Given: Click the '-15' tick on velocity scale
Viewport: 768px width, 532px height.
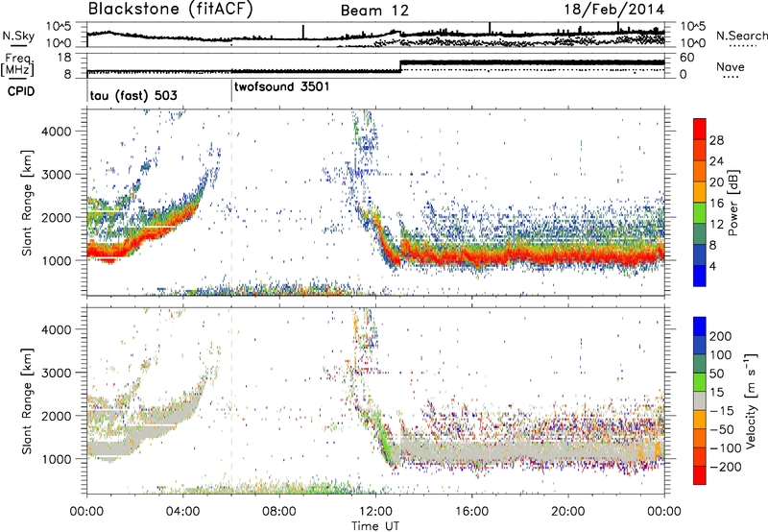Looking at the screenshot, I should point(721,411).
